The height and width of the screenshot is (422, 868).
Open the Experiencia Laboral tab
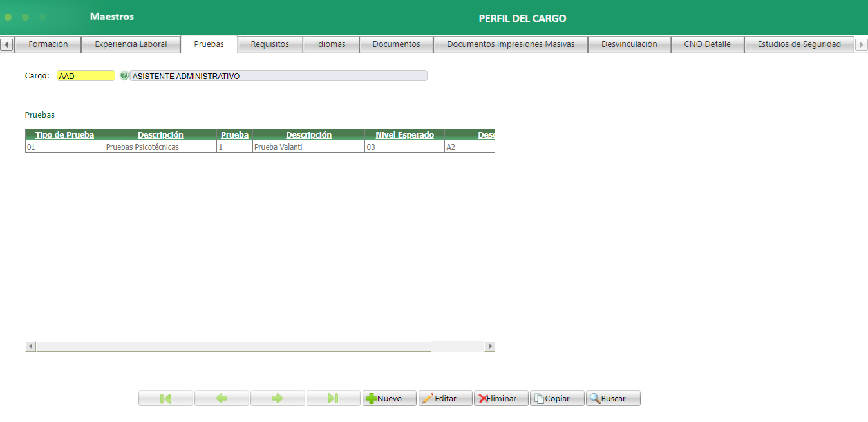point(131,44)
